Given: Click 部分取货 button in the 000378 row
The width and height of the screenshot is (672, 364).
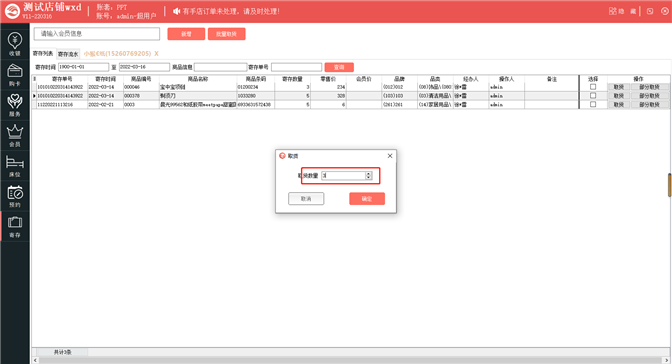Looking at the screenshot, I should pos(650,96).
